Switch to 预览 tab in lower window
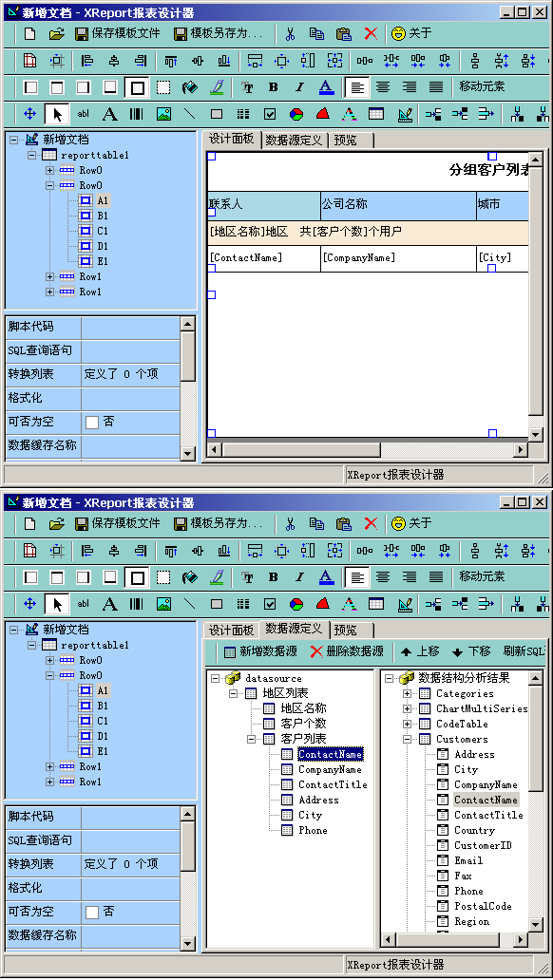The width and height of the screenshot is (553, 980). (345, 630)
